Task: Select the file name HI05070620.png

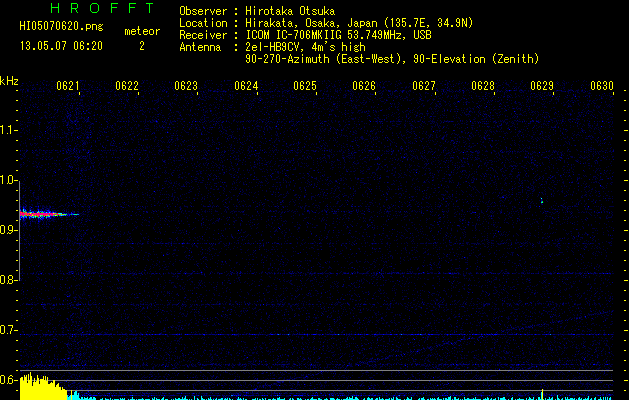Action: pyautogui.click(x=61, y=27)
